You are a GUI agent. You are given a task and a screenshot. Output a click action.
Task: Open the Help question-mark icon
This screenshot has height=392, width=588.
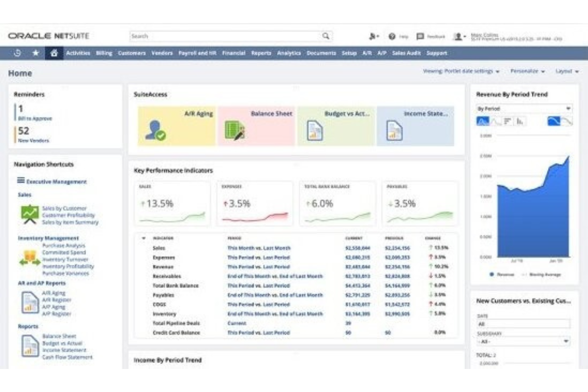point(392,37)
